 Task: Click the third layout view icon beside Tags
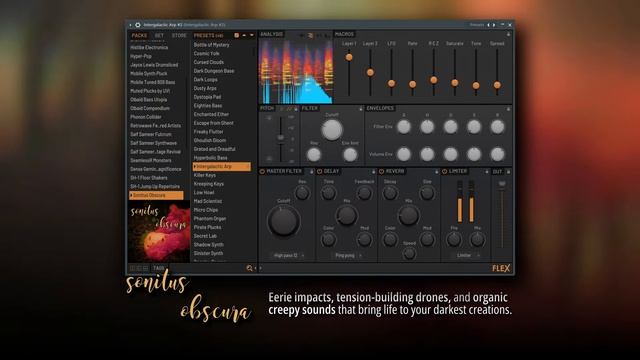tap(145, 268)
